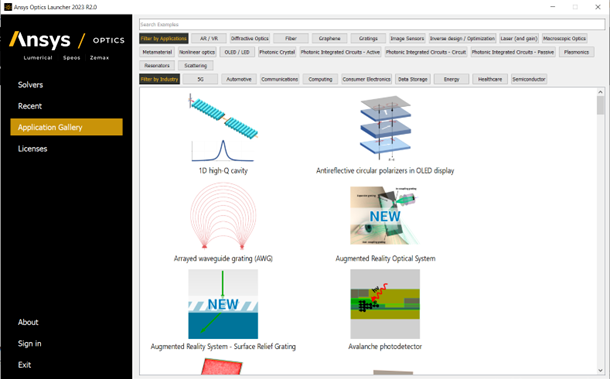
Task: Open the 1D high-Q cavity example thumbnail
Action: pyautogui.click(x=223, y=128)
